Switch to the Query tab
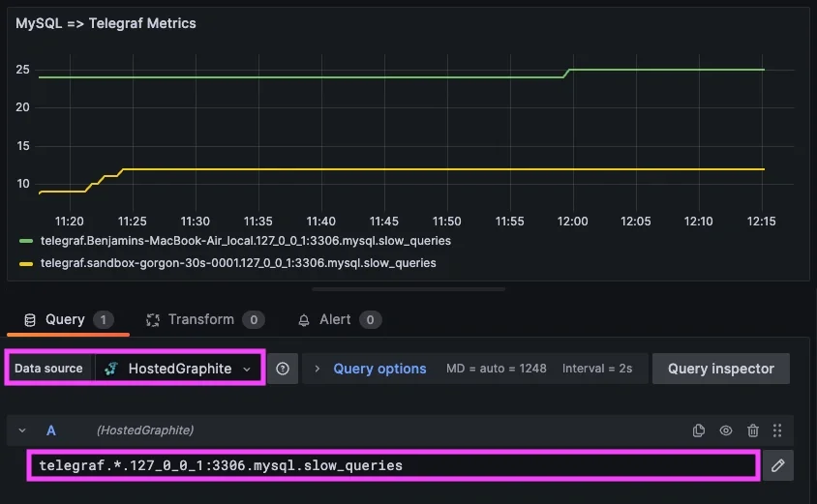 pyautogui.click(x=65, y=320)
